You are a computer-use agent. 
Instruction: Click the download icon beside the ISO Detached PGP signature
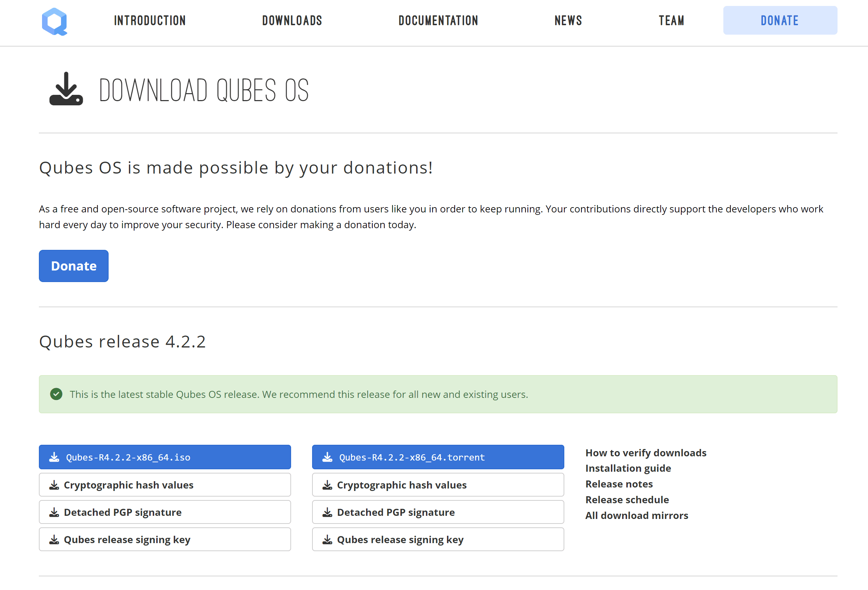point(54,512)
